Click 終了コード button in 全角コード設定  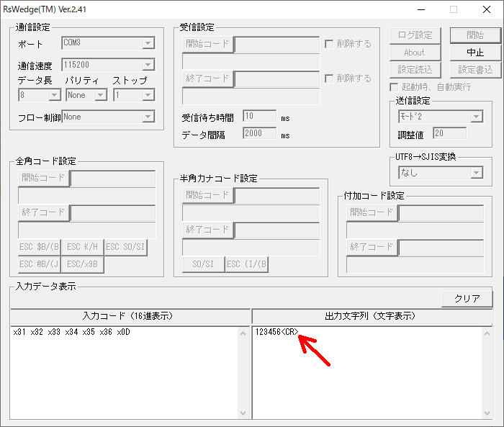44,213
